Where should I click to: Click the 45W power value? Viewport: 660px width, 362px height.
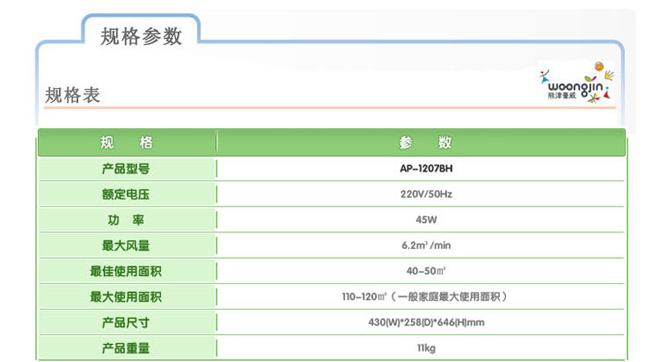426,220
